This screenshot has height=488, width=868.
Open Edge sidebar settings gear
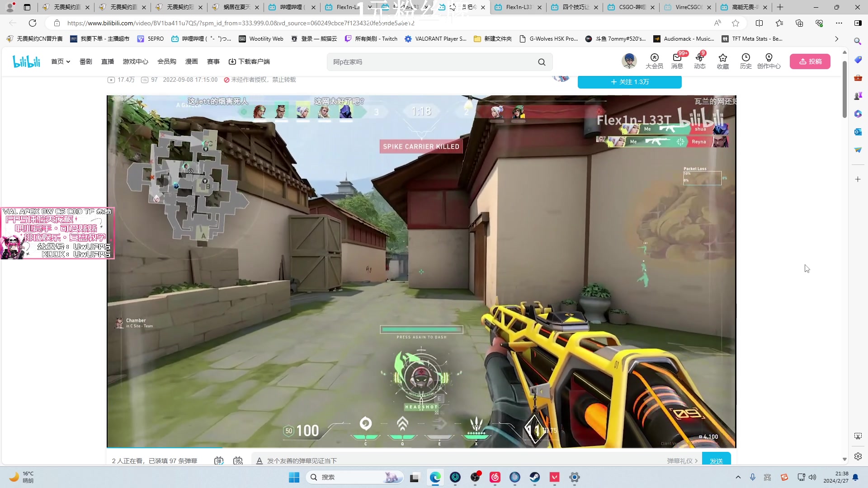coord(858,456)
